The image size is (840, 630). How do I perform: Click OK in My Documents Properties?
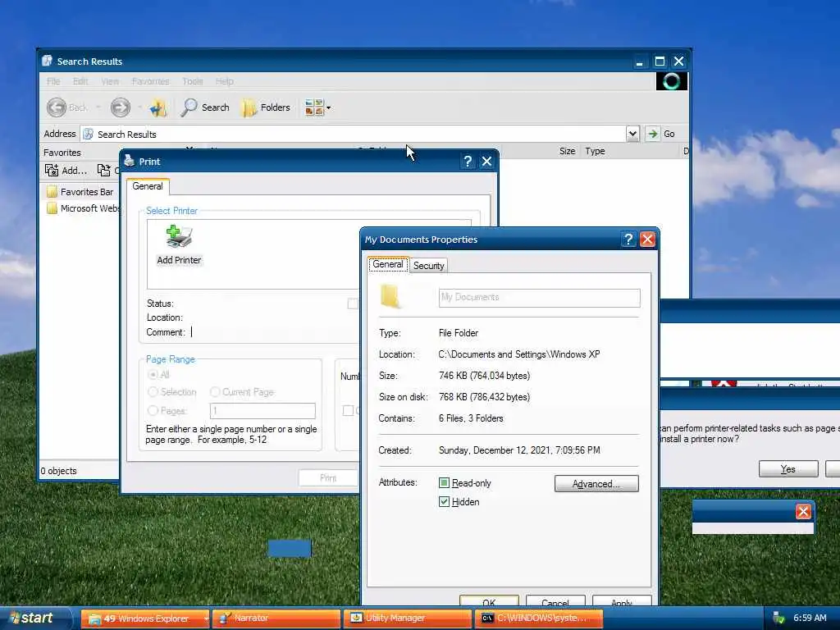(489, 602)
